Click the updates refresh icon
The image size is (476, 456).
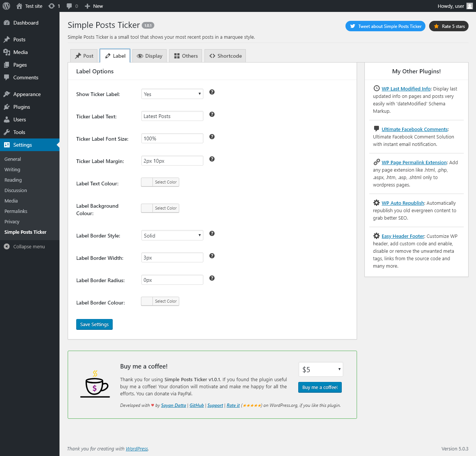tap(52, 6)
